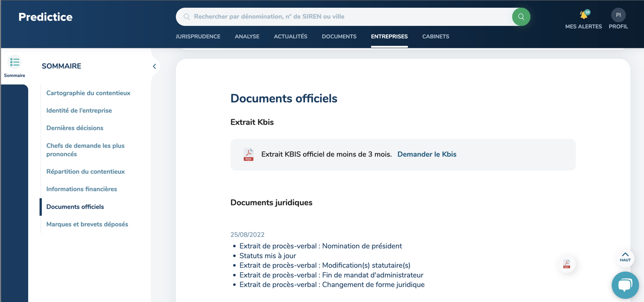The height and width of the screenshot is (302, 644).
Task: Open the chat support bubble
Action: click(x=625, y=285)
